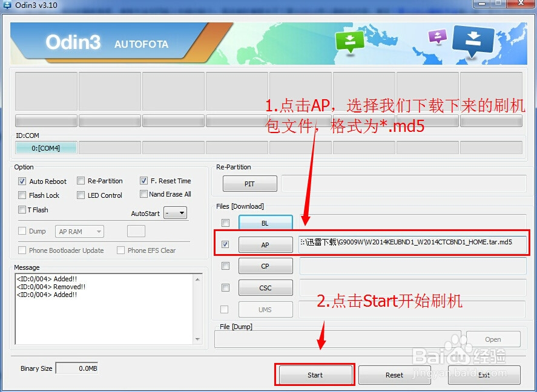Click Message log scrollbar down arrow
The image size is (537, 392).
pyautogui.click(x=197, y=339)
